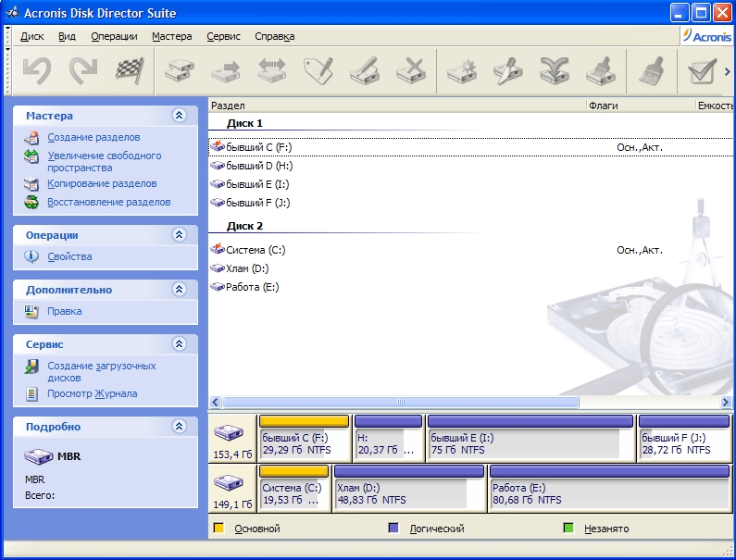Click the Clean disk brush-on-drive icon

601,71
